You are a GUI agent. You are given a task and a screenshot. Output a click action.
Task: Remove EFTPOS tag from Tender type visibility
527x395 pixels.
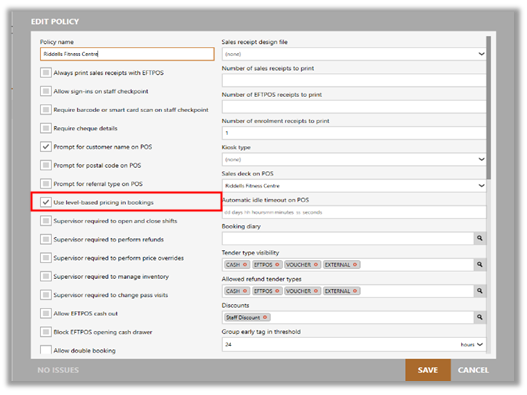point(277,265)
